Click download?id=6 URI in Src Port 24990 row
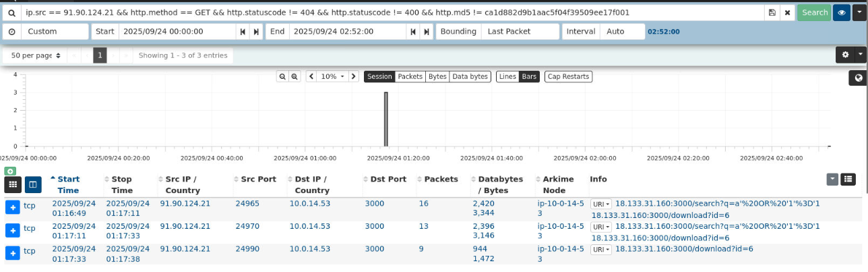The image size is (868, 272). pyautogui.click(x=684, y=248)
